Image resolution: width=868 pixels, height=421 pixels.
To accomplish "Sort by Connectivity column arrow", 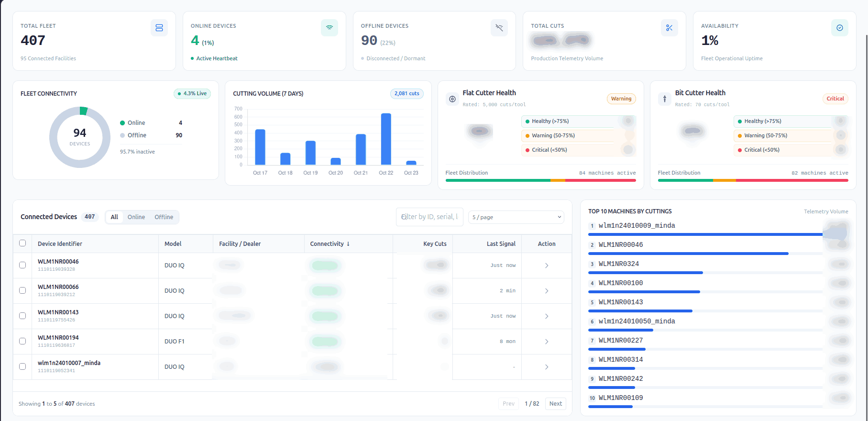I will coord(348,244).
